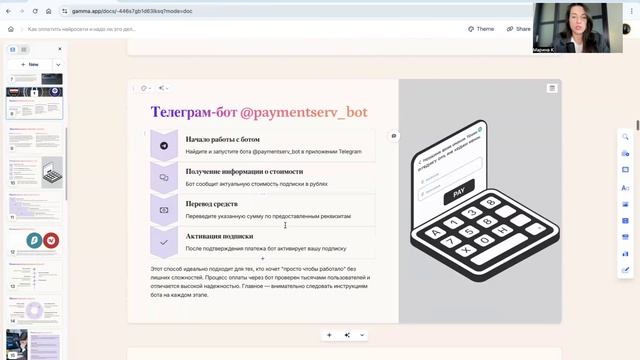This screenshot has height=360, width=640.
Task: Select card 13 thumbnail in sidebar
Action: click(35, 276)
